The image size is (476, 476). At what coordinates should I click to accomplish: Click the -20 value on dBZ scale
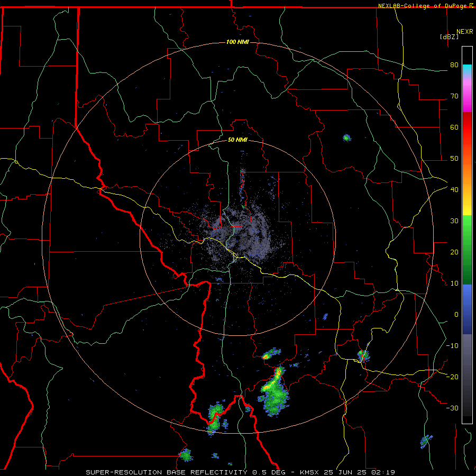tap(452, 377)
